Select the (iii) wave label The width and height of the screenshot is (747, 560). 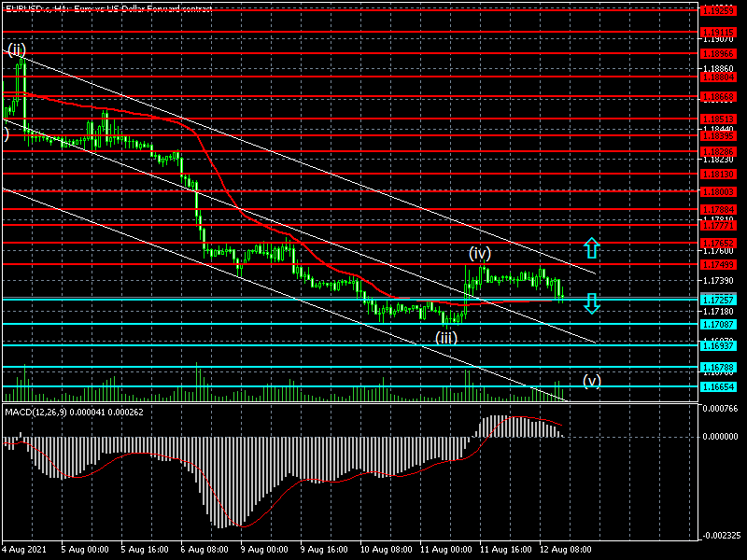pyautogui.click(x=445, y=337)
